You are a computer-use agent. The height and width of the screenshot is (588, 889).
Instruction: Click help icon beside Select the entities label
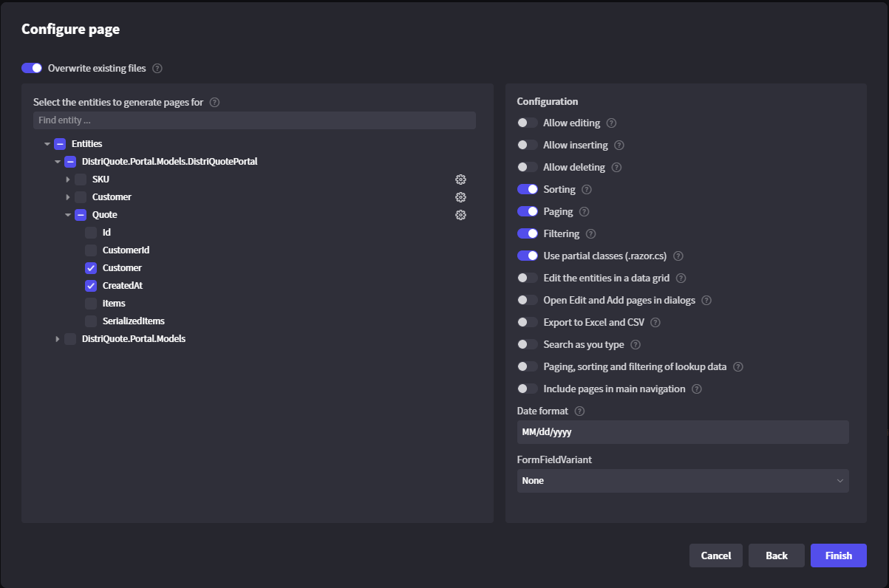tap(214, 103)
